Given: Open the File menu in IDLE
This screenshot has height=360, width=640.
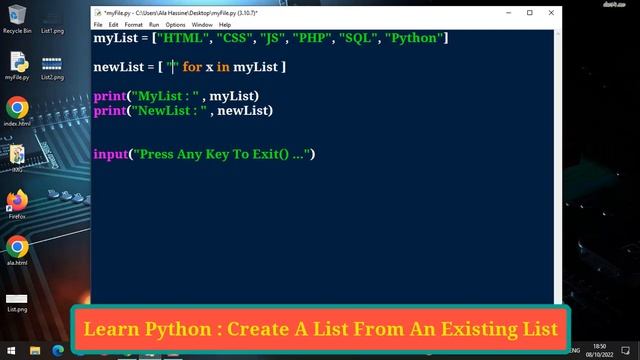Looking at the screenshot, I should tap(98, 25).
